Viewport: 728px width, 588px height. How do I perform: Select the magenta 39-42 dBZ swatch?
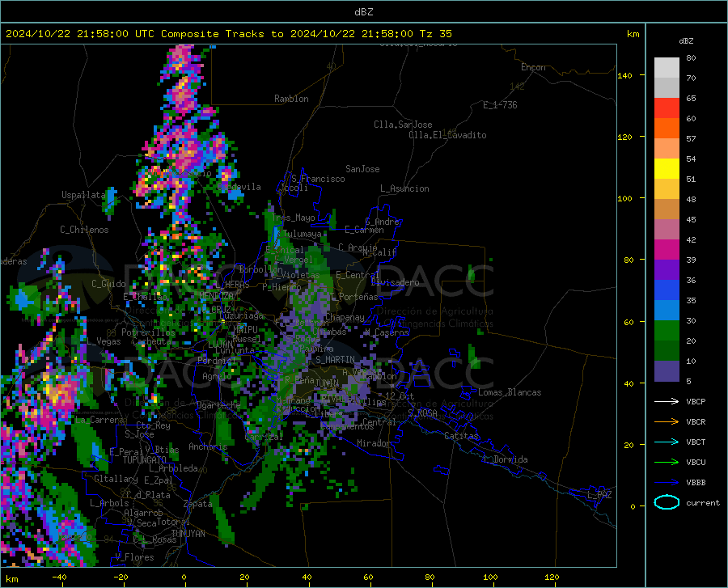(667, 250)
